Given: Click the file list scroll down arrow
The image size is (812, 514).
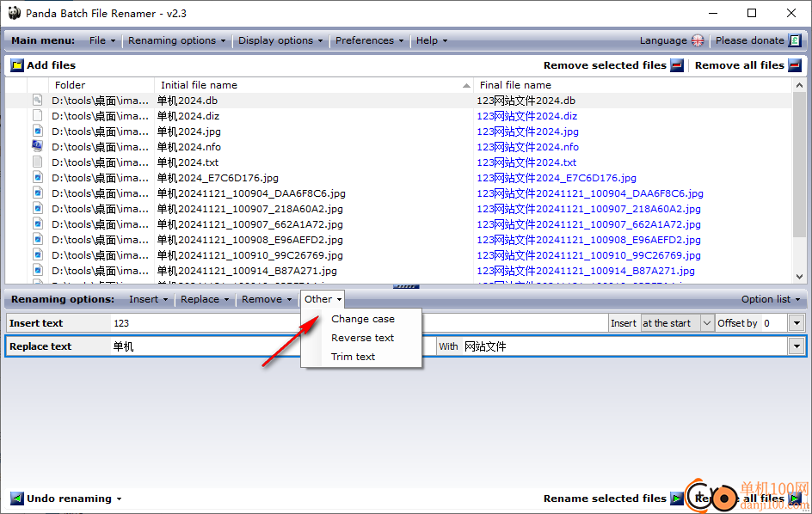Looking at the screenshot, I should (x=799, y=277).
